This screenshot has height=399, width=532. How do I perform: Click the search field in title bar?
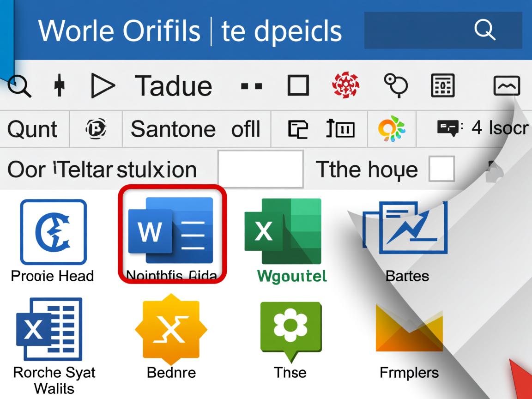[442, 30]
